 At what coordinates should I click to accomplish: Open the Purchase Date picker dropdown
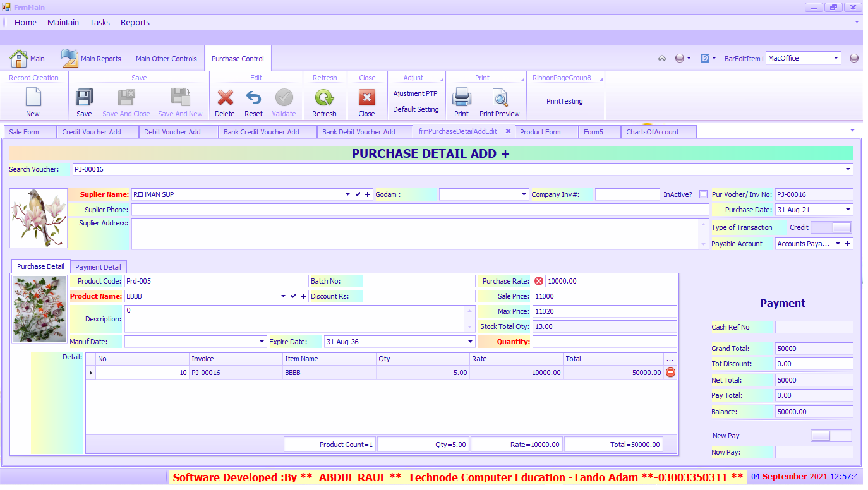847,210
